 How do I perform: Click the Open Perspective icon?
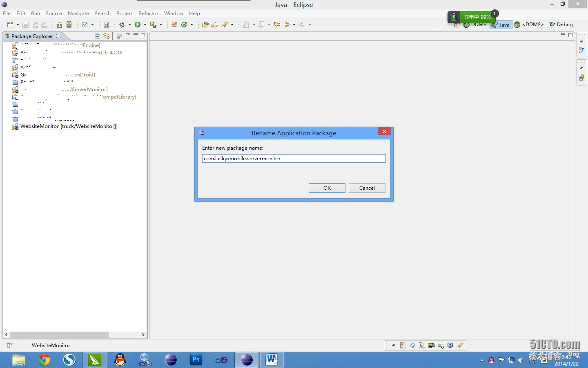(x=457, y=25)
